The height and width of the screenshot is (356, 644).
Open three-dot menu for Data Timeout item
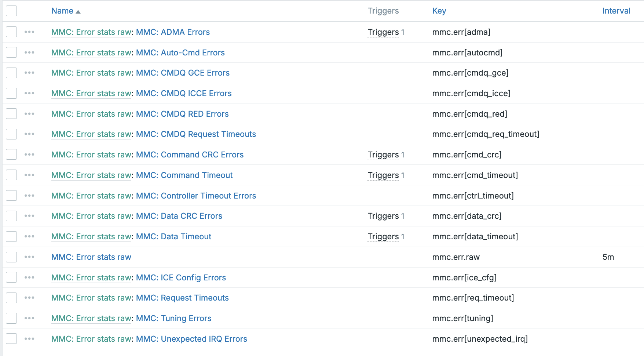29,236
